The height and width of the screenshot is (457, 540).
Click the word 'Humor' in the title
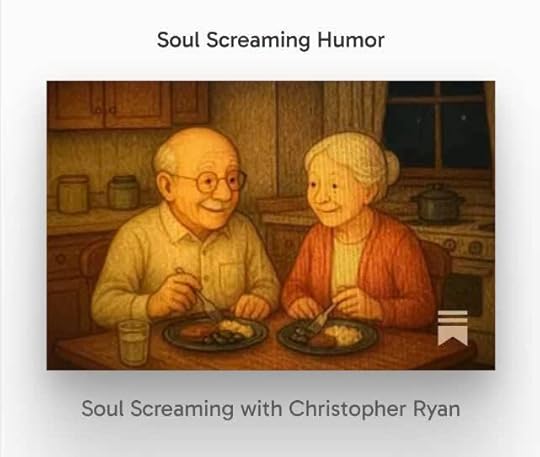click(x=351, y=40)
